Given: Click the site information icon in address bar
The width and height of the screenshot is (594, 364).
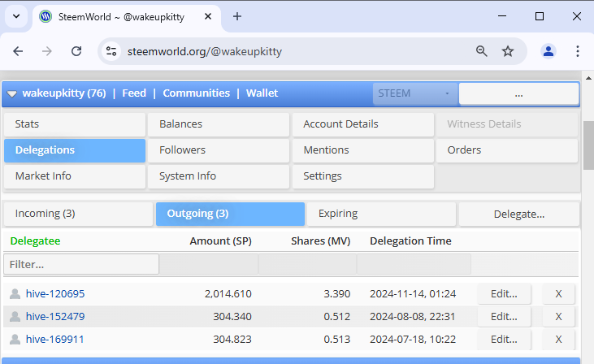Looking at the screenshot, I should [x=111, y=51].
